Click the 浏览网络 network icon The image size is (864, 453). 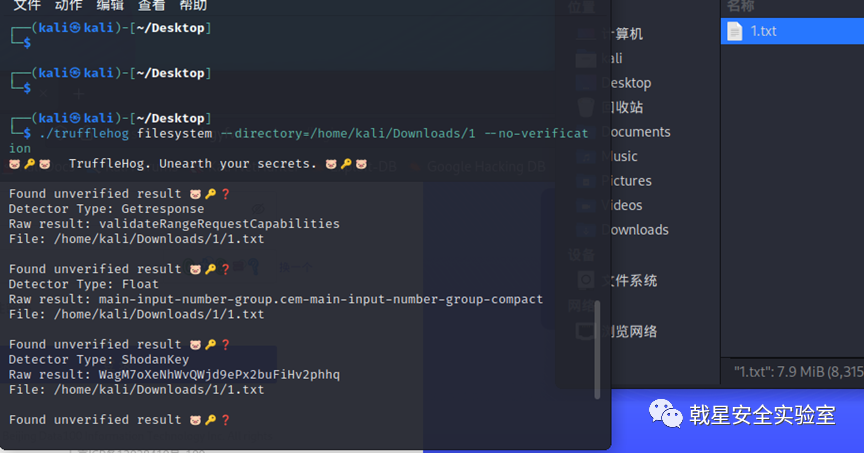click(586, 331)
